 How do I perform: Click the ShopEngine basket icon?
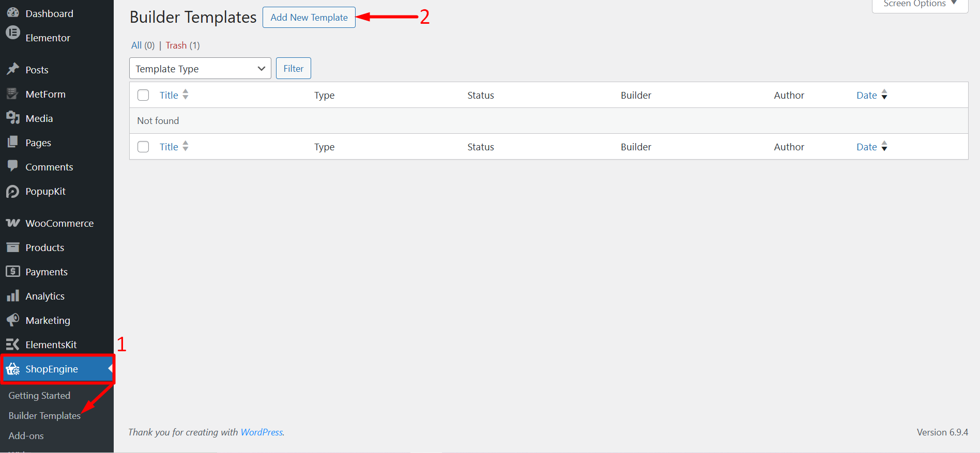tap(13, 369)
